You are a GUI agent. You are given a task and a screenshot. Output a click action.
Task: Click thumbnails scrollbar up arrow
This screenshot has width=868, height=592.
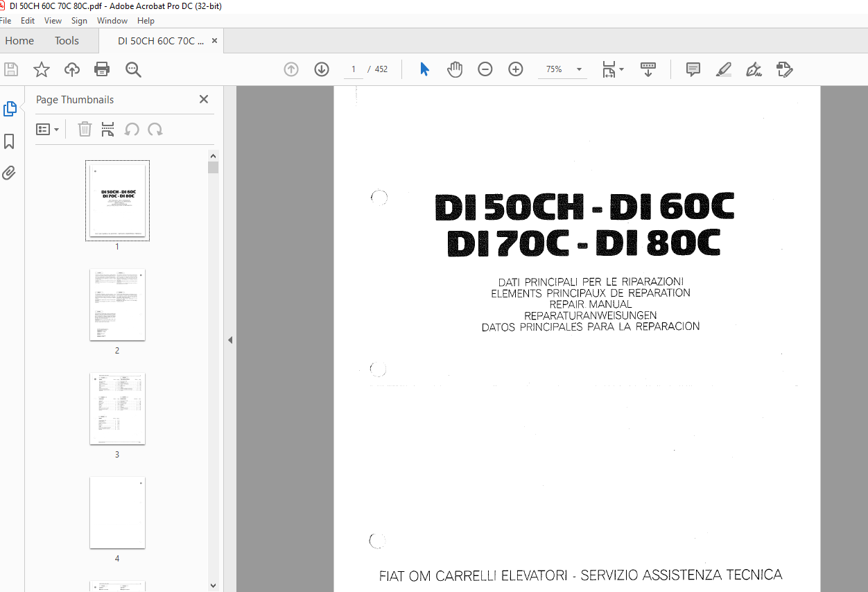[x=213, y=156]
